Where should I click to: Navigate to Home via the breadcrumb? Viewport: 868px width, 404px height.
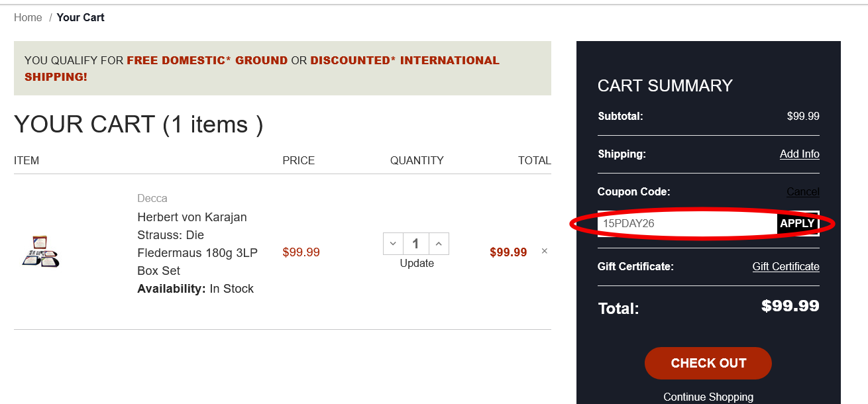pyautogui.click(x=28, y=17)
